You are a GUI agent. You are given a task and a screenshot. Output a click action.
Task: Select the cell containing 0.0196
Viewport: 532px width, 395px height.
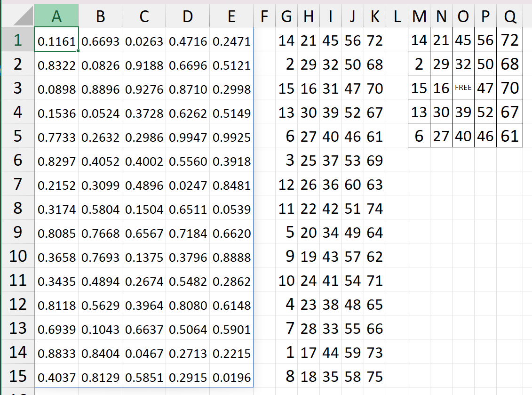(231, 377)
